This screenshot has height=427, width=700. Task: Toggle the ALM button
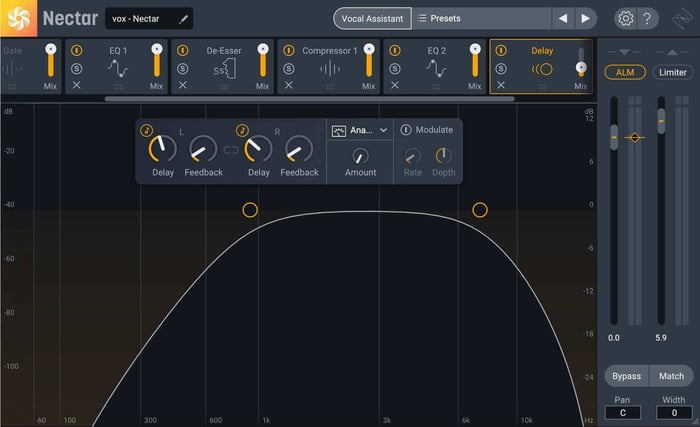click(x=625, y=72)
